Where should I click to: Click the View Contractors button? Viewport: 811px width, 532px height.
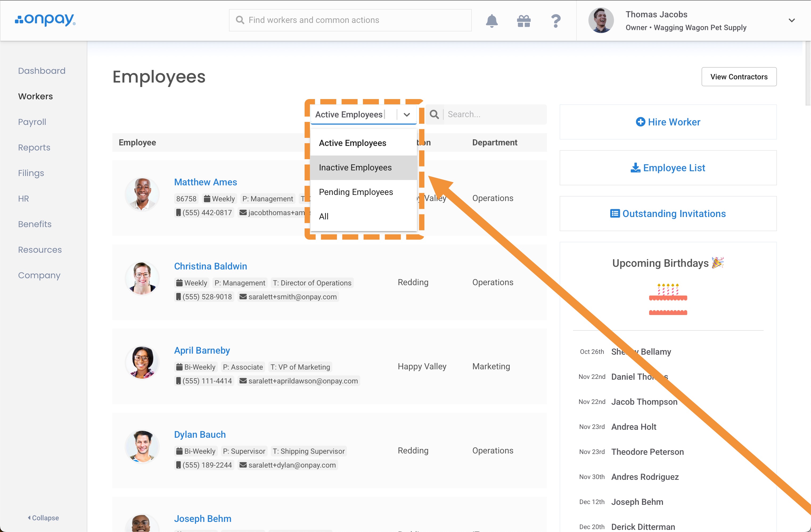pyautogui.click(x=739, y=77)
